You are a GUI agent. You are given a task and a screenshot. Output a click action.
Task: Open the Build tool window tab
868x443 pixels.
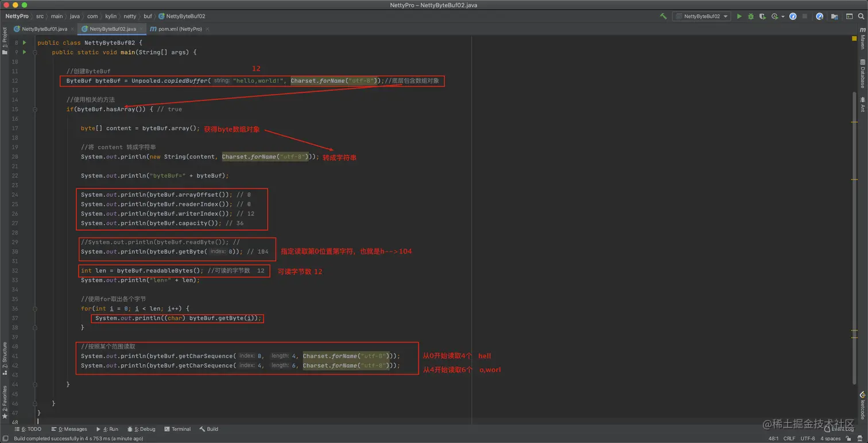tap(208, 429)
